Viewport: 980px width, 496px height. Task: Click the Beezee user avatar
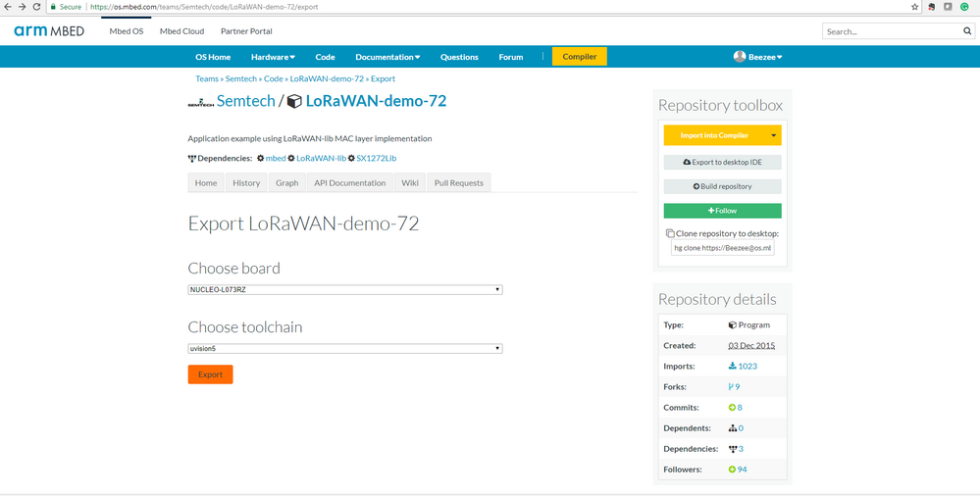740,56
